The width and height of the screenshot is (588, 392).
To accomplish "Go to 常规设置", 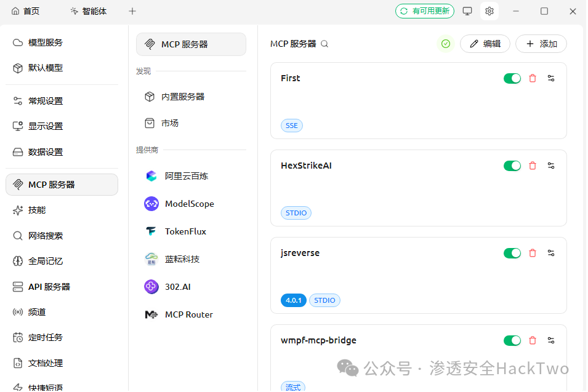I will click(x=62, y=101).
